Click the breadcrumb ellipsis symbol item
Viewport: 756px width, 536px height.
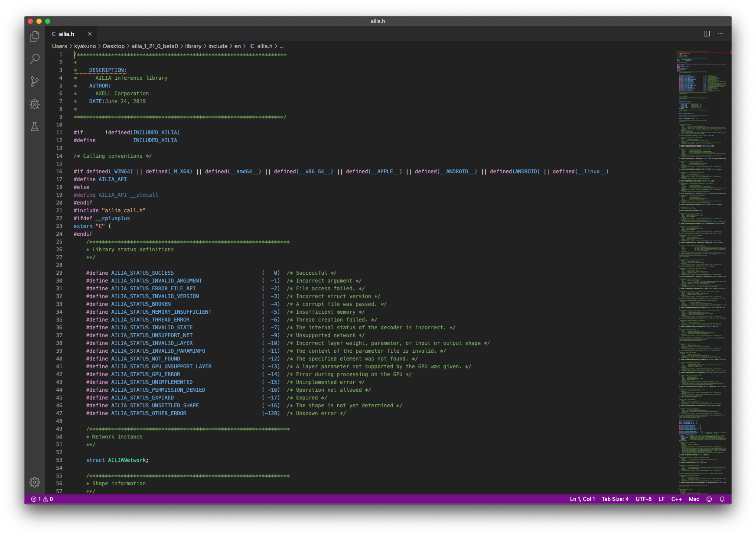pos(282,46)
